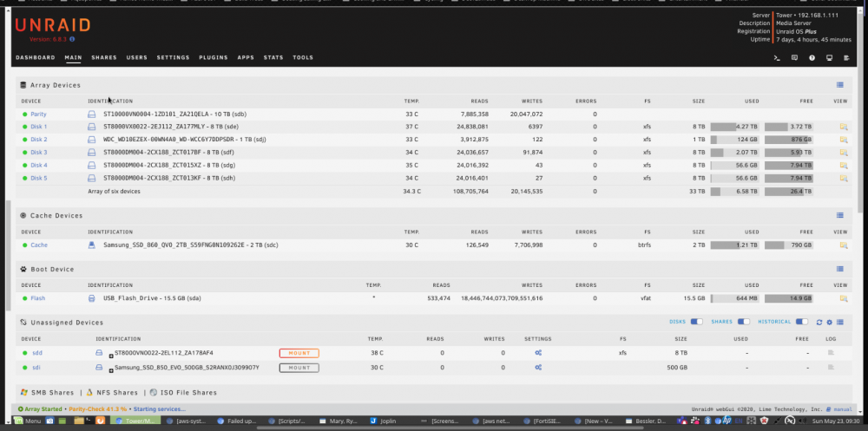This screenshot has height=431, width=868.
Task: Open the SHARES menu tab
Action: [x=104, y=57]
